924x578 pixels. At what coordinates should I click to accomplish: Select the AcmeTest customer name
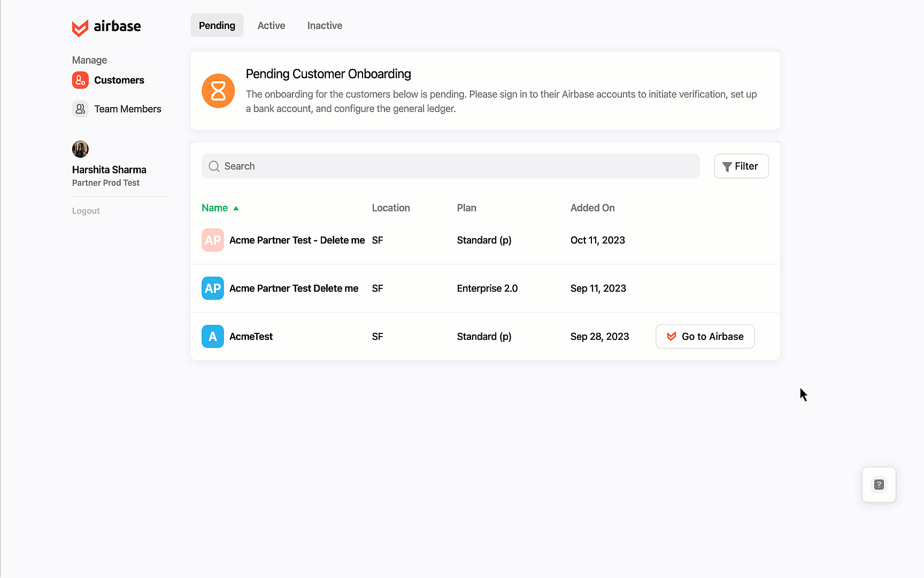pos(251,337)
